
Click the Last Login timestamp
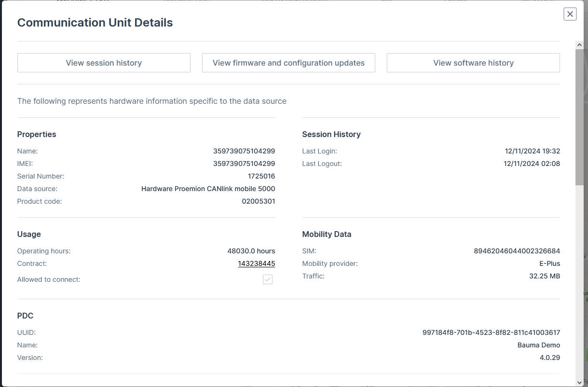pos(532,151)
